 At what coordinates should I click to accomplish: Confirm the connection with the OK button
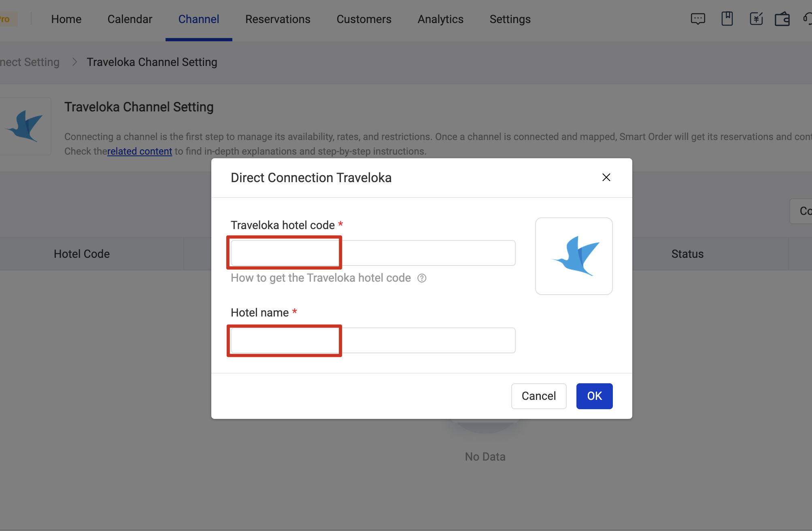pos(594,396)
